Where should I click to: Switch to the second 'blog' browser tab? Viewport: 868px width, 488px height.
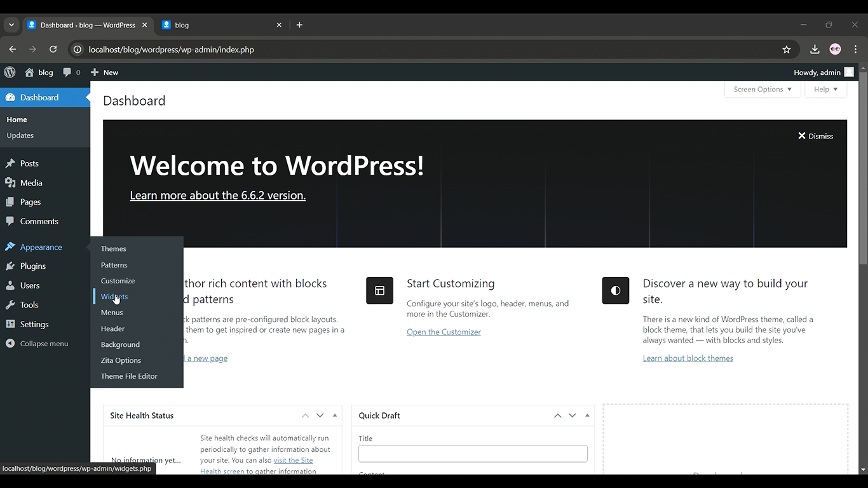221,25
